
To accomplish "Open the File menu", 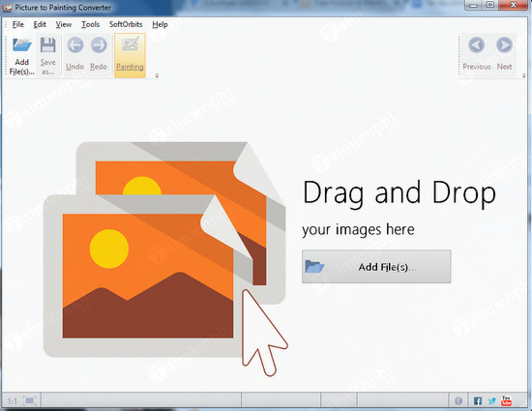I will click(18, 24).
